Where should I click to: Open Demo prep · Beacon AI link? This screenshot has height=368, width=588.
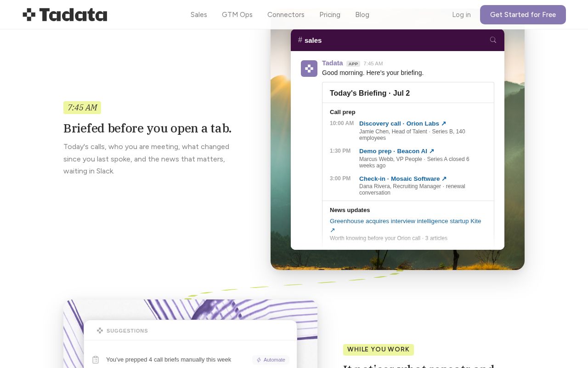click(396, 151)
